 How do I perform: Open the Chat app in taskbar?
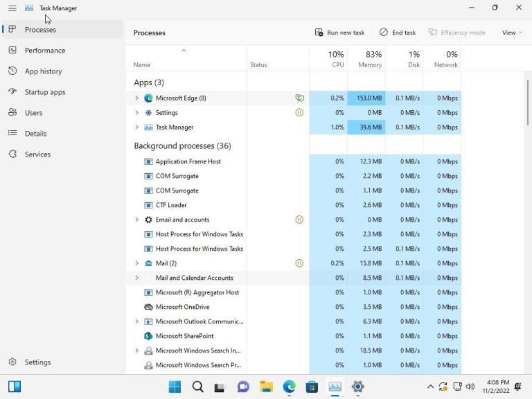[x=243, y=387]
